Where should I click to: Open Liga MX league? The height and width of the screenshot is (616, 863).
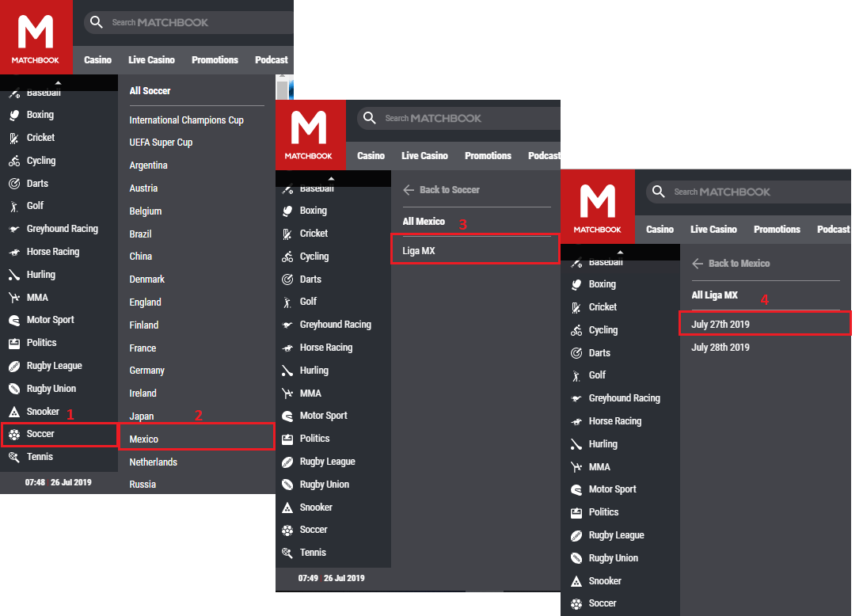475,249
